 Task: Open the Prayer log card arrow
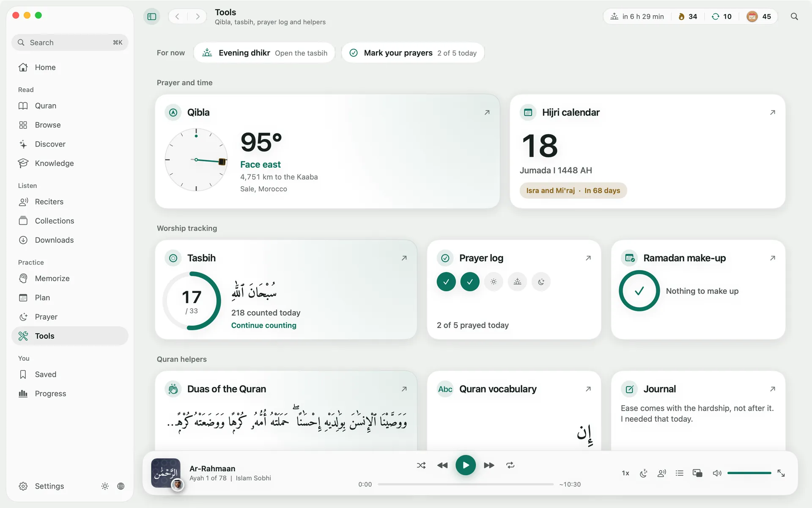(588, 258)
